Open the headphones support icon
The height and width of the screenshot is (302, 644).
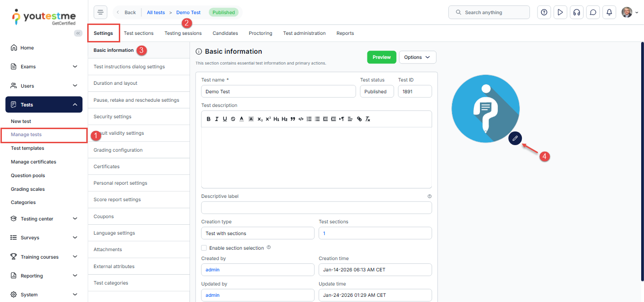[577, 12]
